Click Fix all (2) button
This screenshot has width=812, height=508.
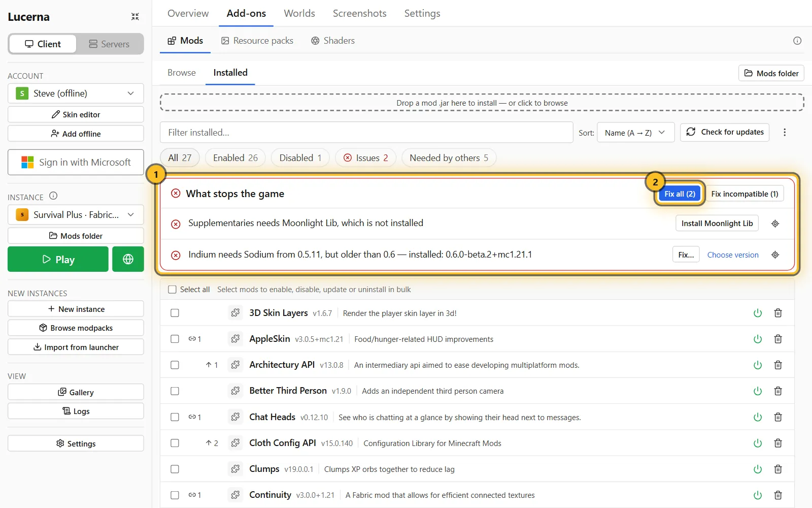(x=680, y=194)
